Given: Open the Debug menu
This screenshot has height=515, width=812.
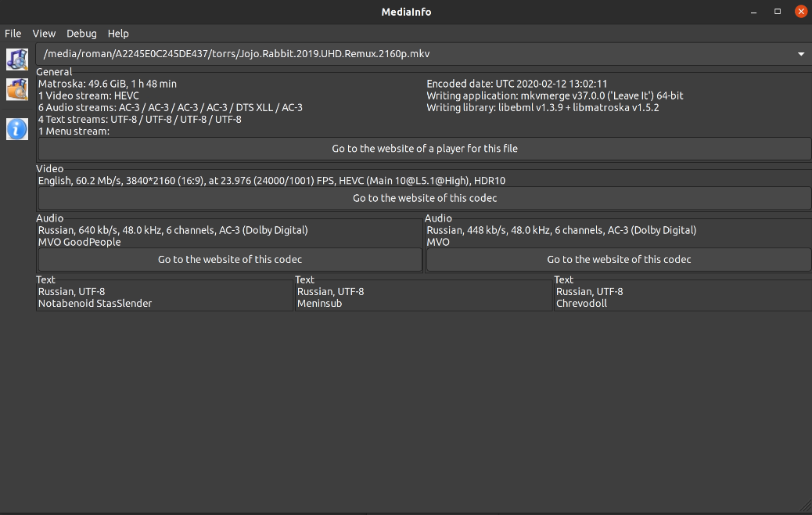Looking at the screenshot, I should click(81, 34).
